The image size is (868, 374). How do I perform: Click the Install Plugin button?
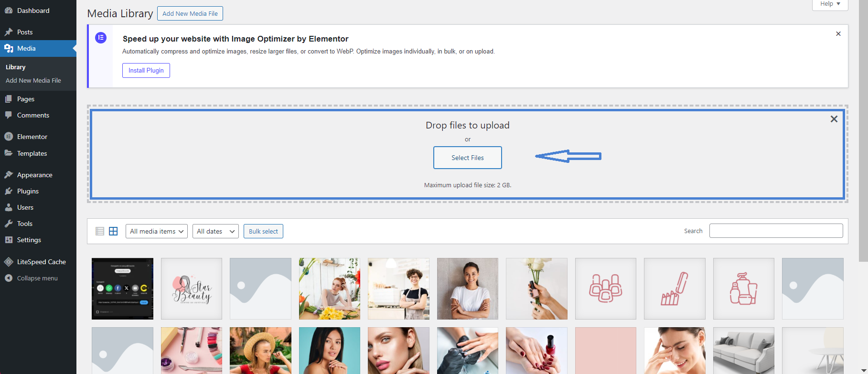(x=146, y=70)
